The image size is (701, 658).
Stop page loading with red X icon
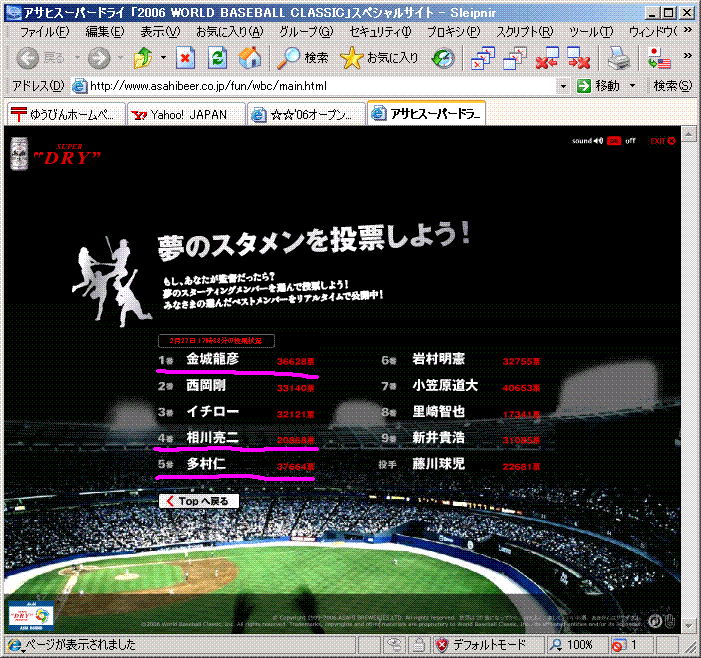click(185, 58)
